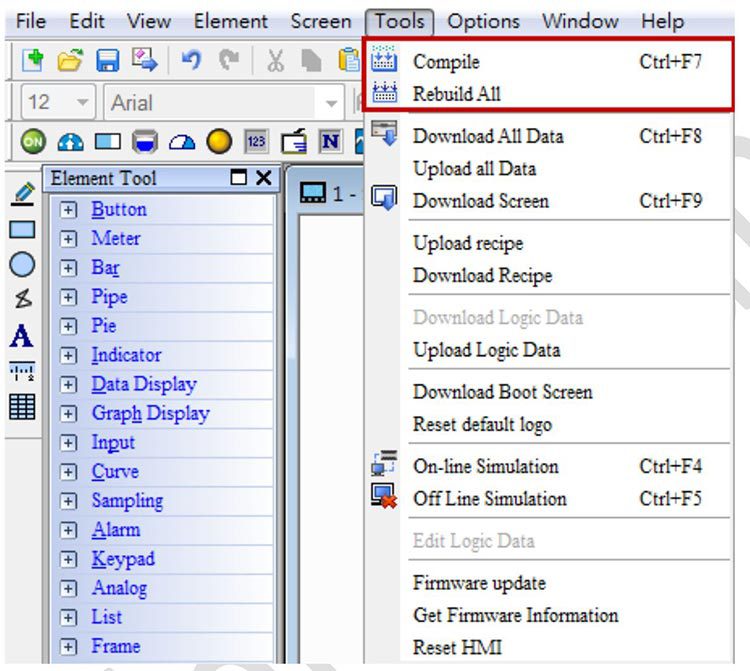Select the yellow indicator lamp icon

coord(219,142)
